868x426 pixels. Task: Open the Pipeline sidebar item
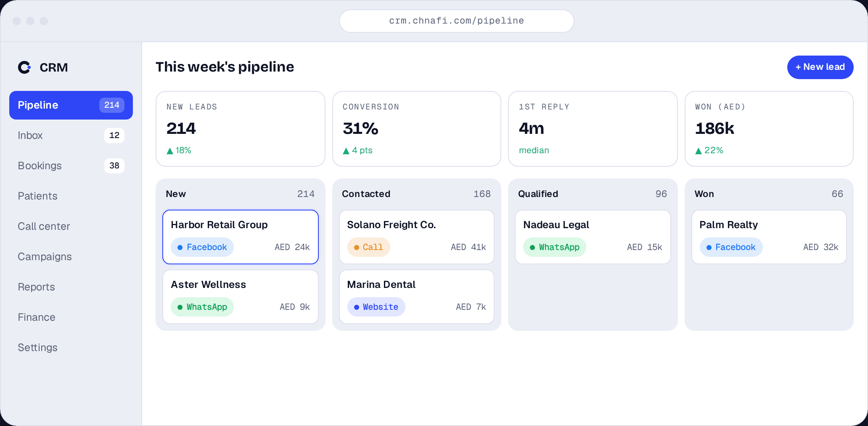[71, 105]
